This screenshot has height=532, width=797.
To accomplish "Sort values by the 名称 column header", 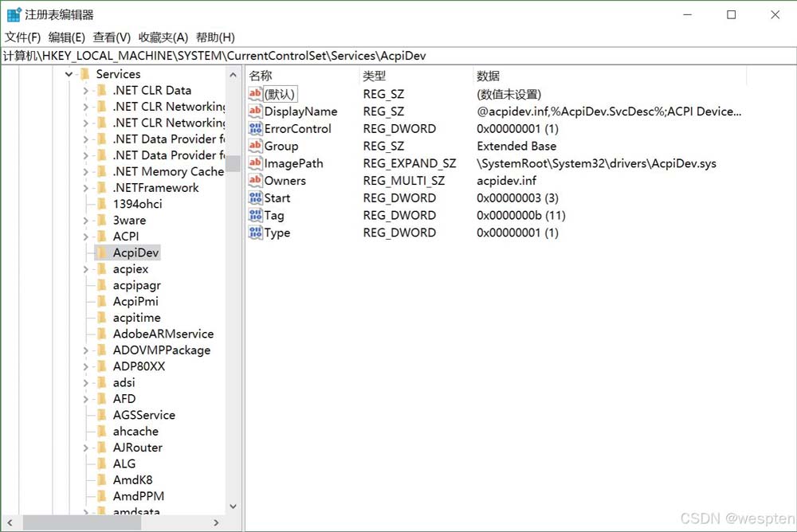I will 261,76.
